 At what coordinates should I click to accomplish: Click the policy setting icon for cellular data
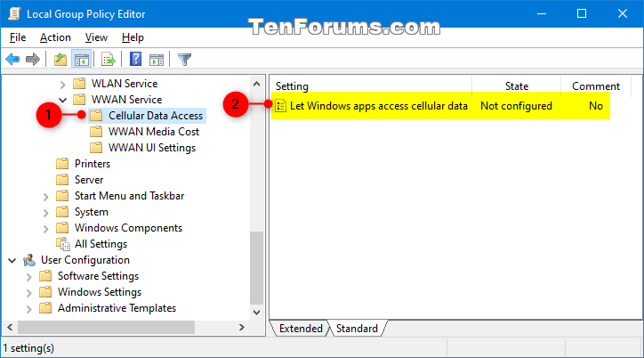coord(280,106)
